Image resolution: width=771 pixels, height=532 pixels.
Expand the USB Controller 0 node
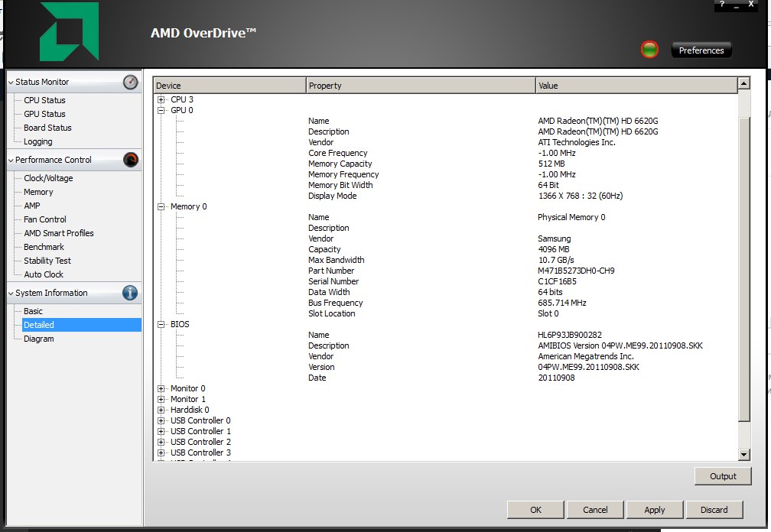pyautogui.click(x=161, y=421)
